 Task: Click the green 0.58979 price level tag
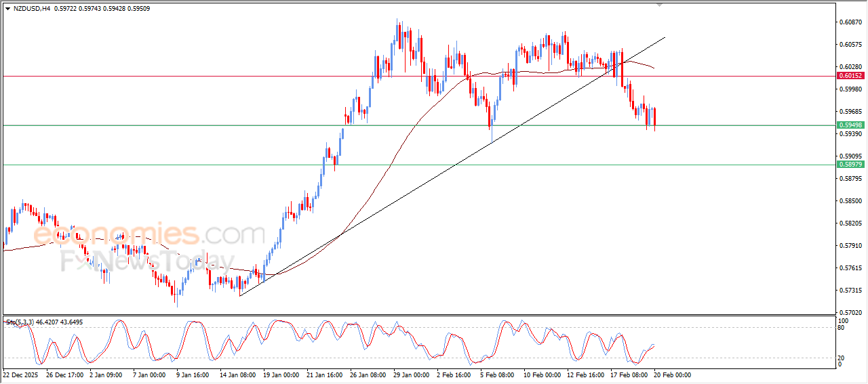tap(850, 165)
